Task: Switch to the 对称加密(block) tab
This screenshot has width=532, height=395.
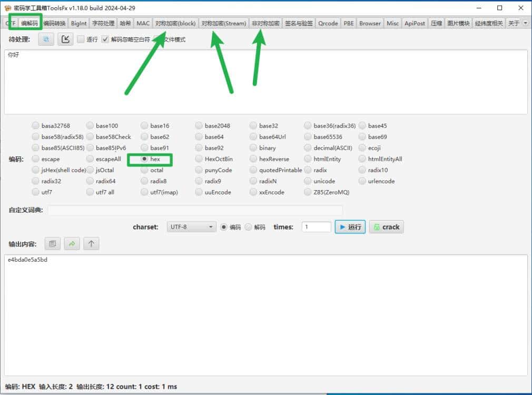Action: coord(175,23)
